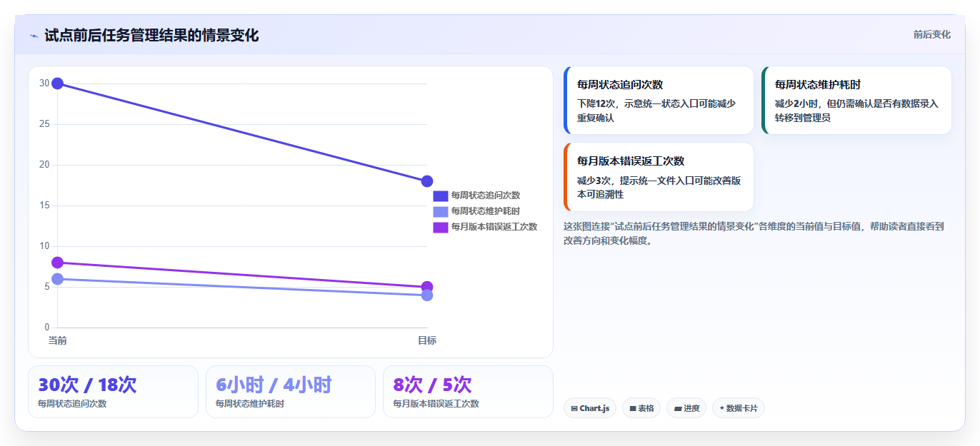
Task: Click the data point at value 30
Action: tap(58, 83)
